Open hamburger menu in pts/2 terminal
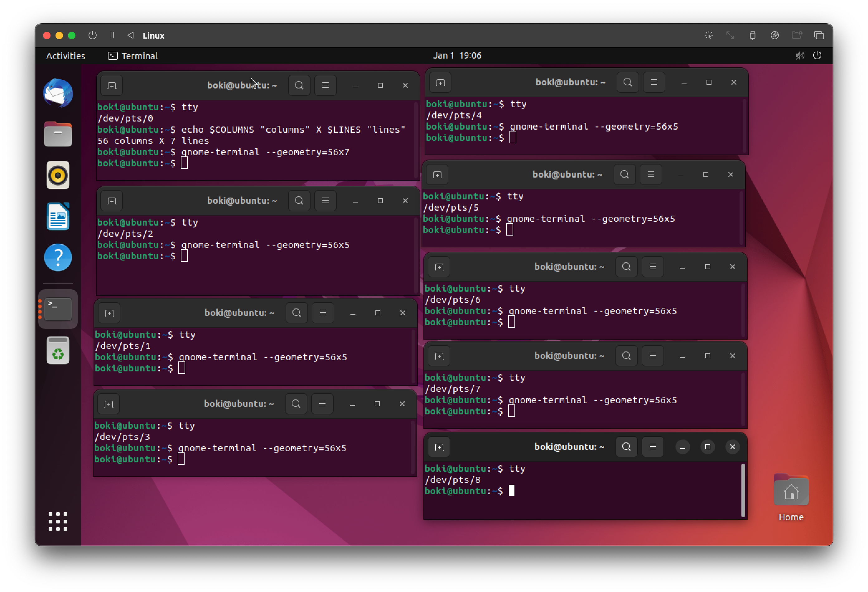The width and height of the screenshot is (868, 592). 325,201
